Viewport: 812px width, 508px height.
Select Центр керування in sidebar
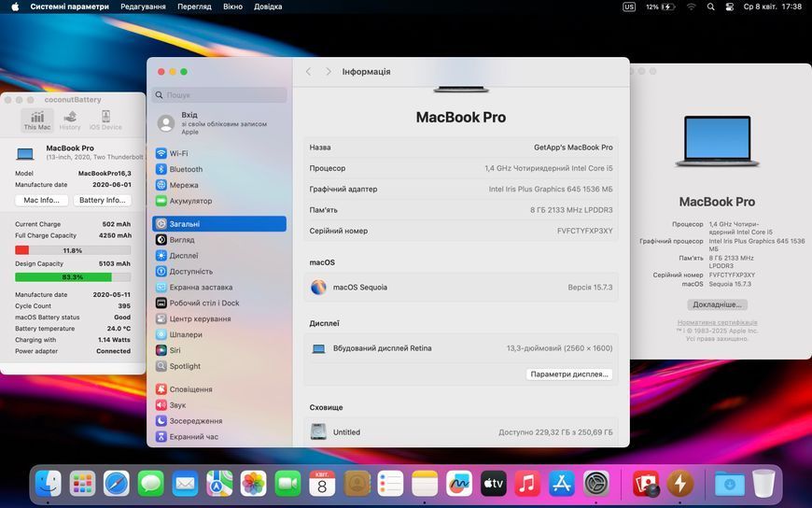point(219,318)
